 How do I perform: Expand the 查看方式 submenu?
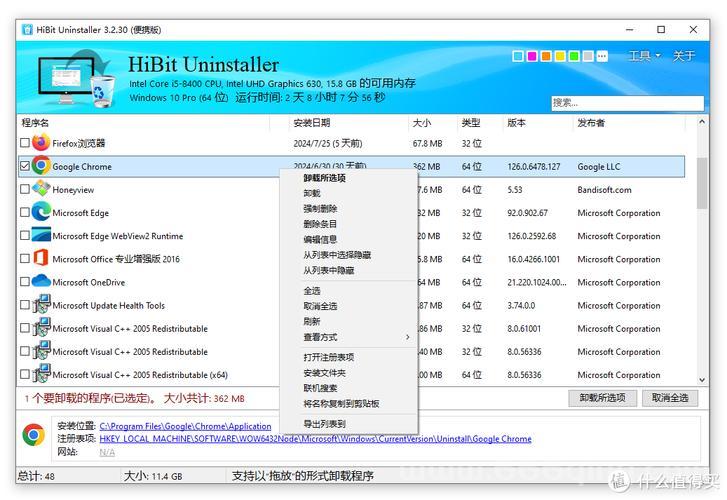coord(349,337)
